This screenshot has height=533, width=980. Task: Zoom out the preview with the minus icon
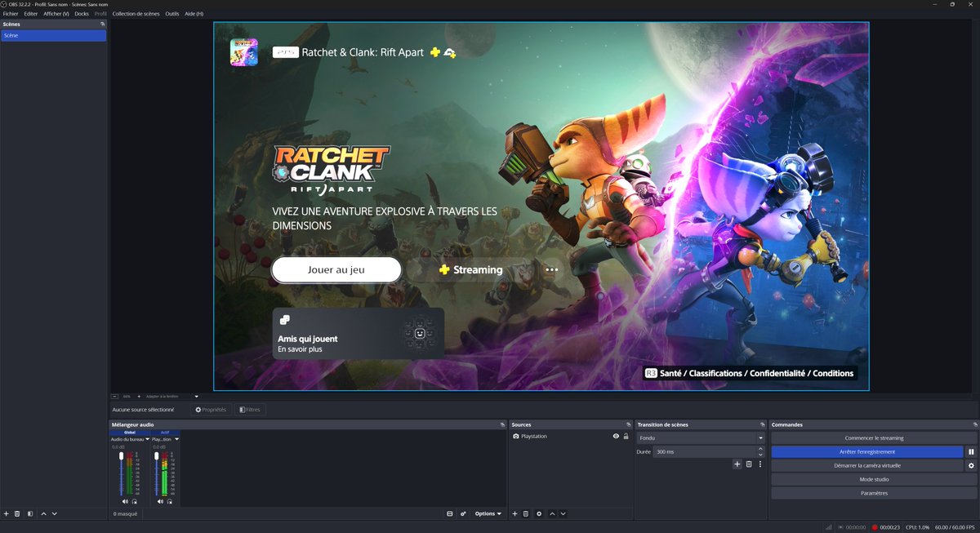pyautogui.click(x=115, y=396)
